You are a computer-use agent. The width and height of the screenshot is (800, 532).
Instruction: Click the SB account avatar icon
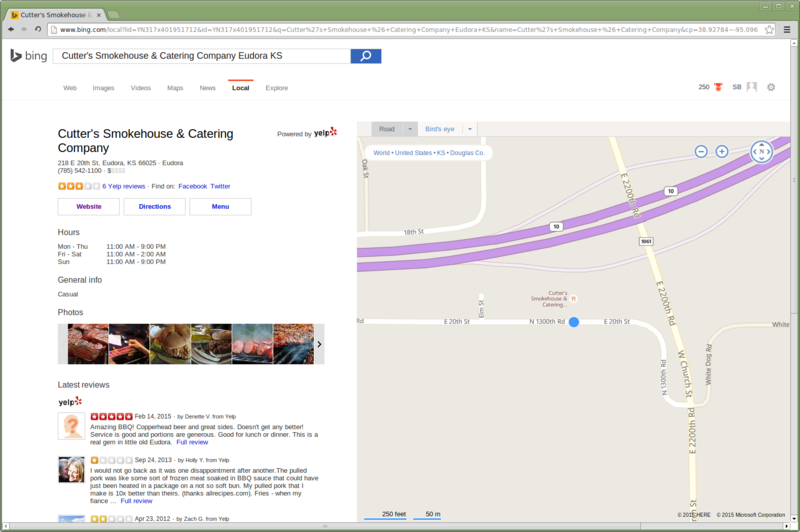pyautogui.click(x=752, y=87)
